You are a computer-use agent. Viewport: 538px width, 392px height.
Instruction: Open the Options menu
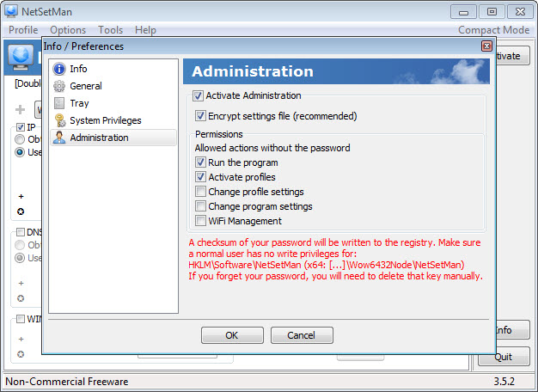pyautogui.click(x=68, y=30)
